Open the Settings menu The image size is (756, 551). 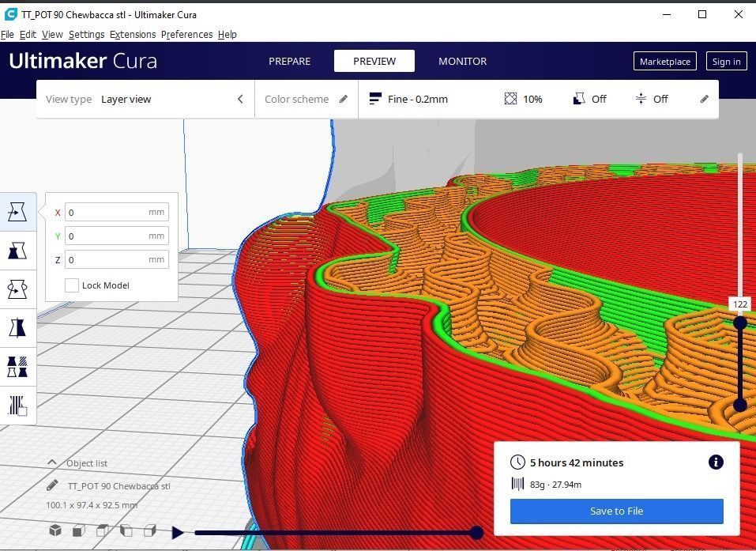click(86, 34)
